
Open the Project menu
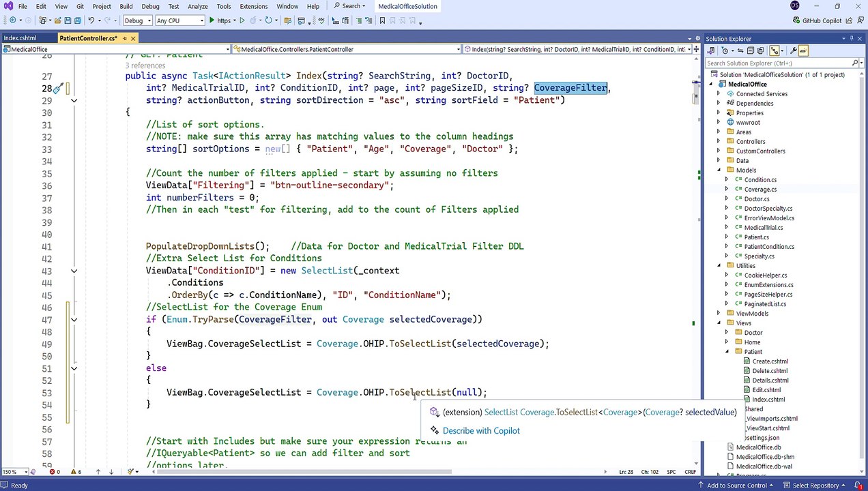(102, 6)
